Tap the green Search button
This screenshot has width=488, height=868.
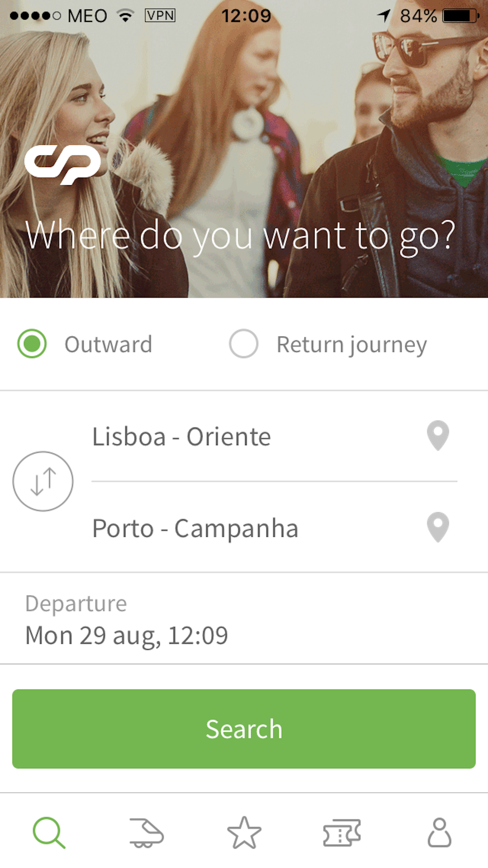(x=244, y=729)
